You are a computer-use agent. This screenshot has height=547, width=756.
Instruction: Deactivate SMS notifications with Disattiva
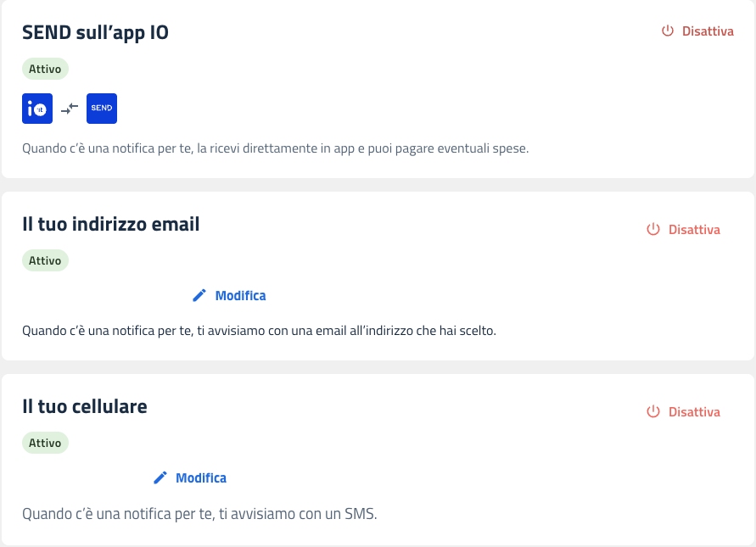click(694, 412)
